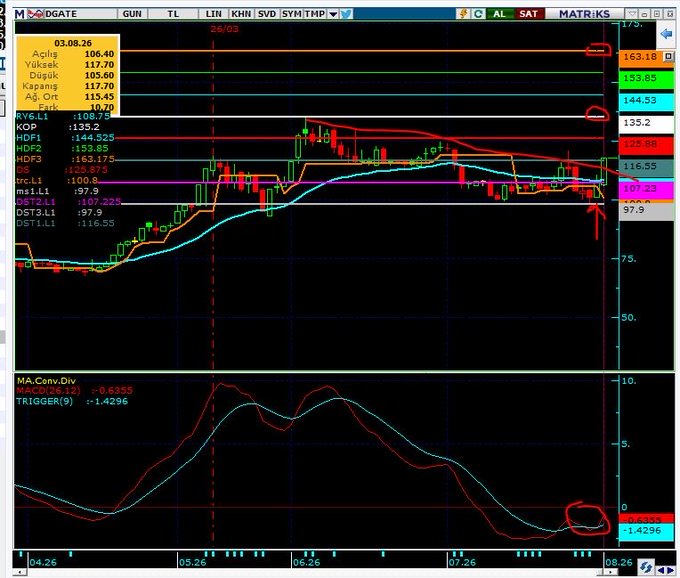This screenshot has width=680, height=578.
Task: Select the red 125.88 price label
Action: point(646,144)
